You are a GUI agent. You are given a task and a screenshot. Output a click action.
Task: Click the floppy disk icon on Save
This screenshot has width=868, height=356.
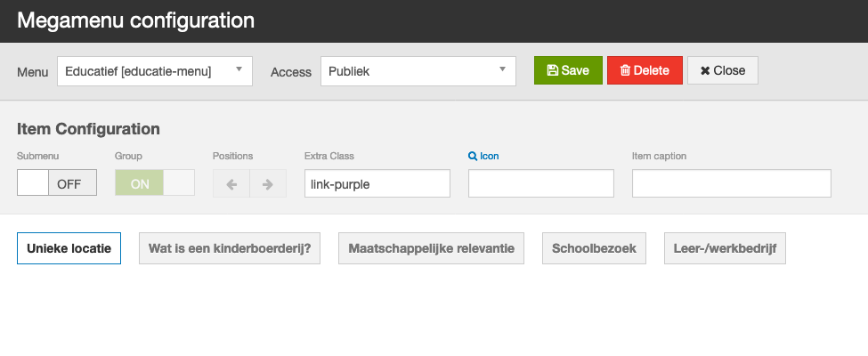pyautogui.click(x=552, y=70)
